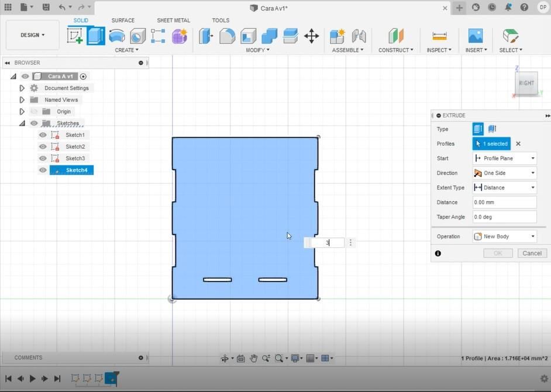Select the Fillet tool
This screenshot has height=392, width=551.
227,36
